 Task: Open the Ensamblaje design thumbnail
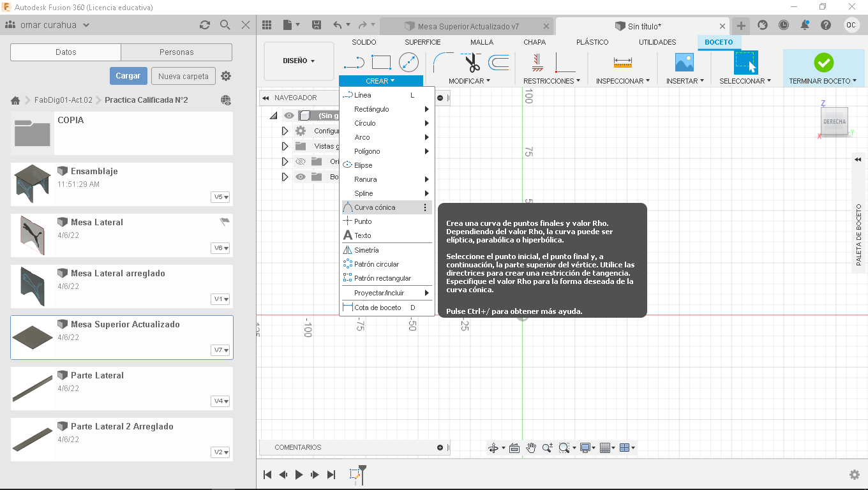[33, 184]
